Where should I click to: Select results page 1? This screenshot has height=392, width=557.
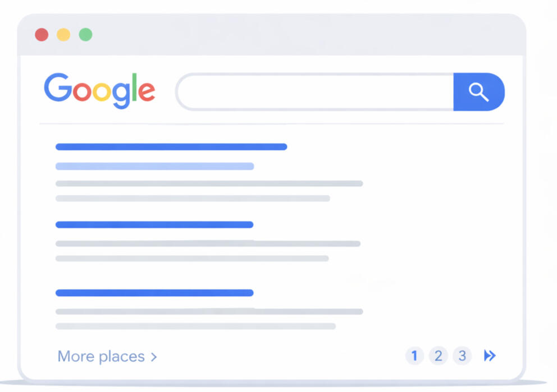tap(414, 356)
